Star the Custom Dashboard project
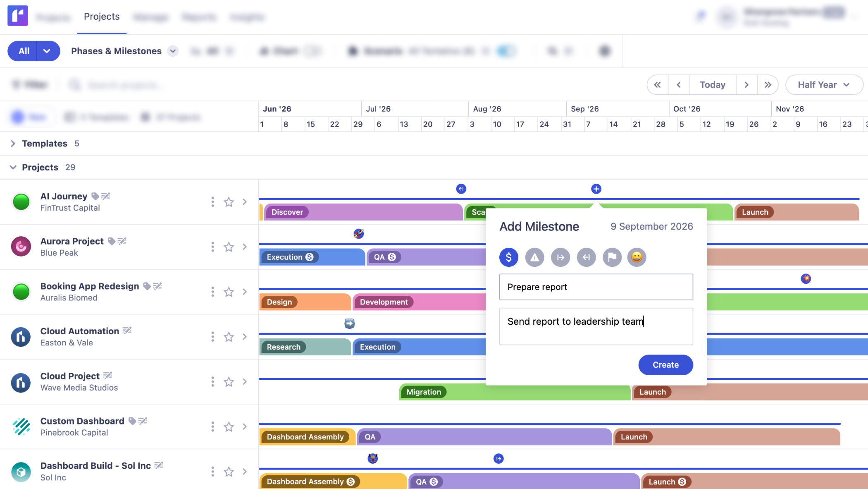 click(x=229, y=427)
